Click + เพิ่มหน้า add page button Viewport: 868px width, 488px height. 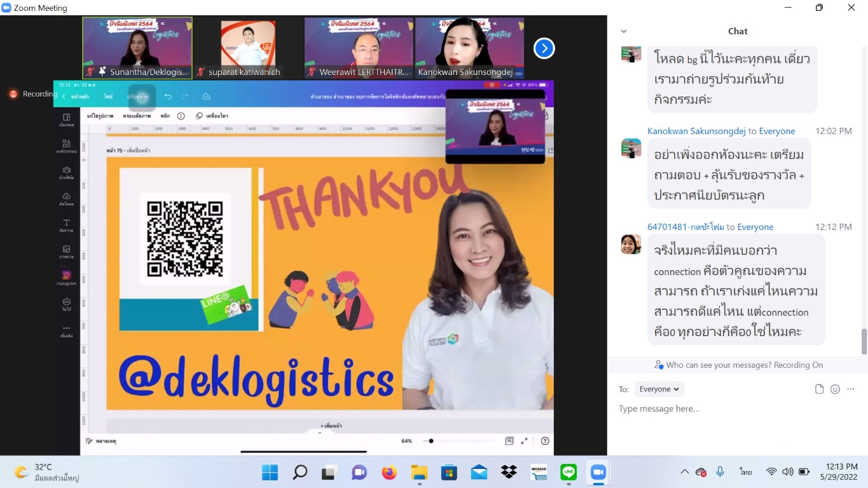[x=331, y=426]
